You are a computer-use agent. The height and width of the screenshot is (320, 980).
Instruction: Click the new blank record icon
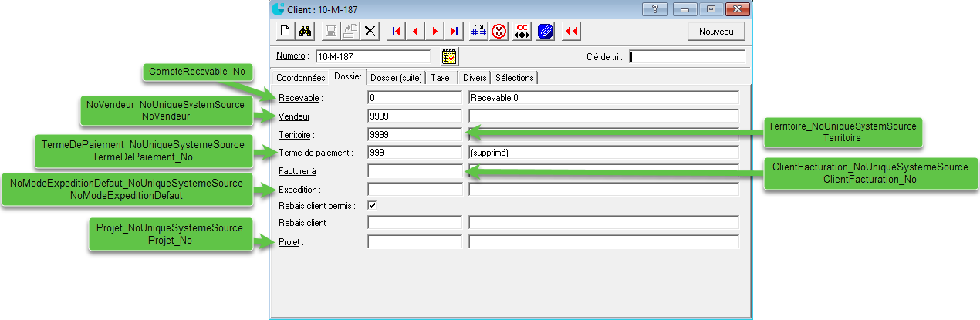coord(285,32)
